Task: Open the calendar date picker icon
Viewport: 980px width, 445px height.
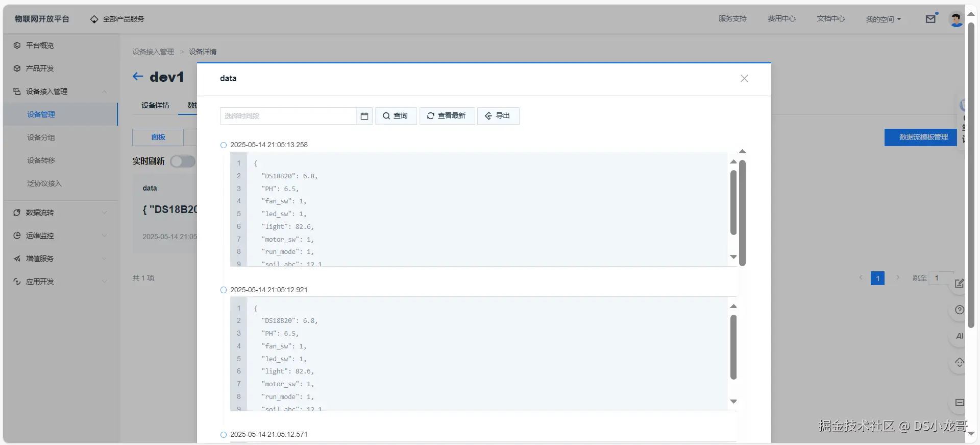Action: pos(364,116)
